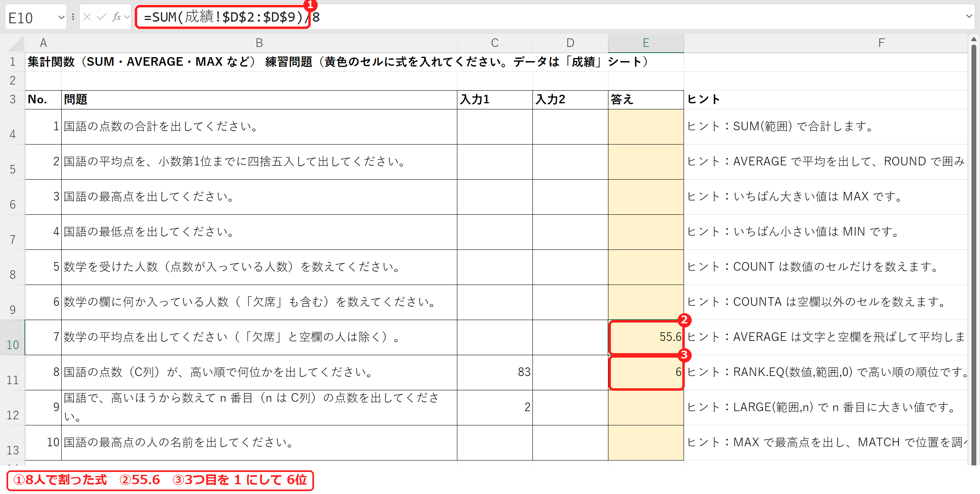Image resolution: width=980 pixels, height=494 pixels.
Task: Open dropdown next to fx icon
Action: (127, 17)
